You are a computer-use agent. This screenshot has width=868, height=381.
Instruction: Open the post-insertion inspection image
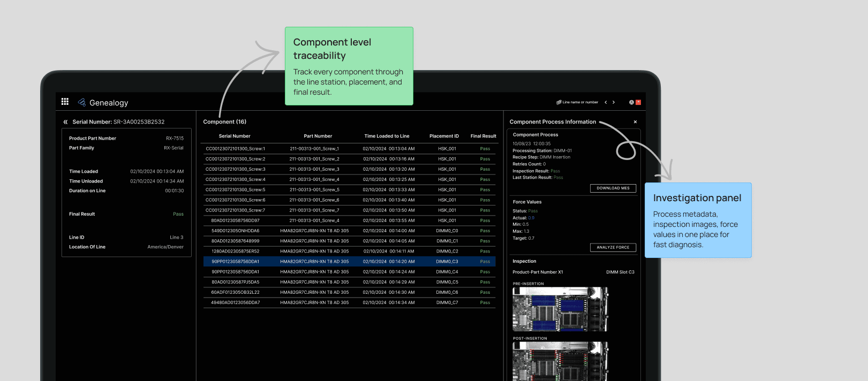pos(561,361)
